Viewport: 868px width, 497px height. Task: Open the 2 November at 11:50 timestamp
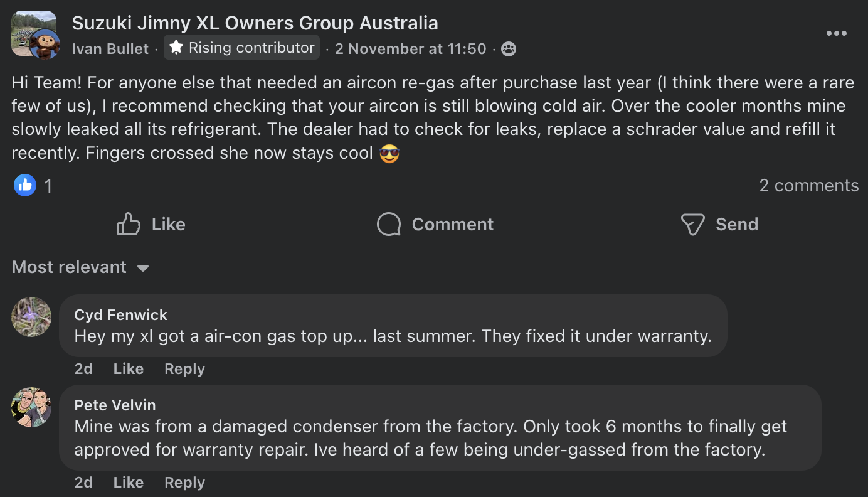tap(410, 49)
